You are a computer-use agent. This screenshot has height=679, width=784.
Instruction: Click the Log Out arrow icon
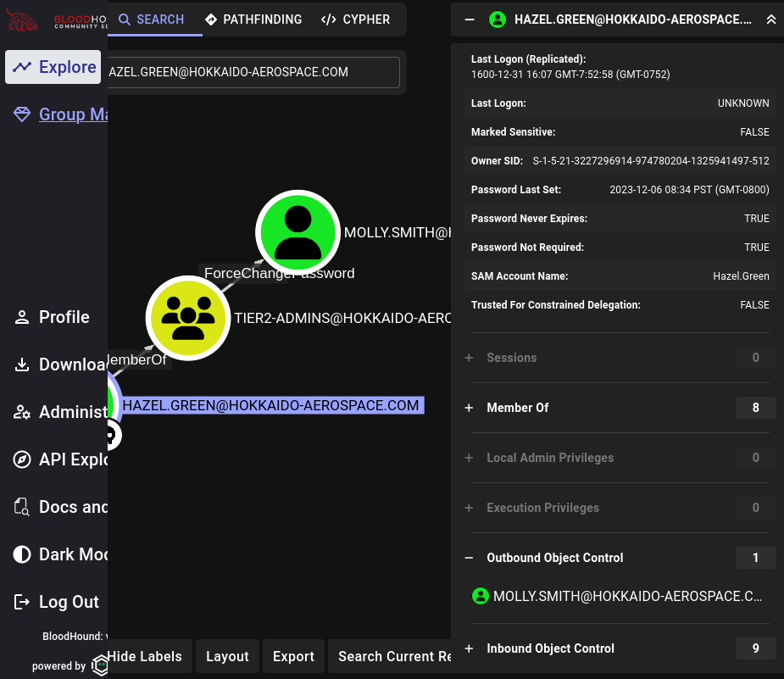click(22, 602)
